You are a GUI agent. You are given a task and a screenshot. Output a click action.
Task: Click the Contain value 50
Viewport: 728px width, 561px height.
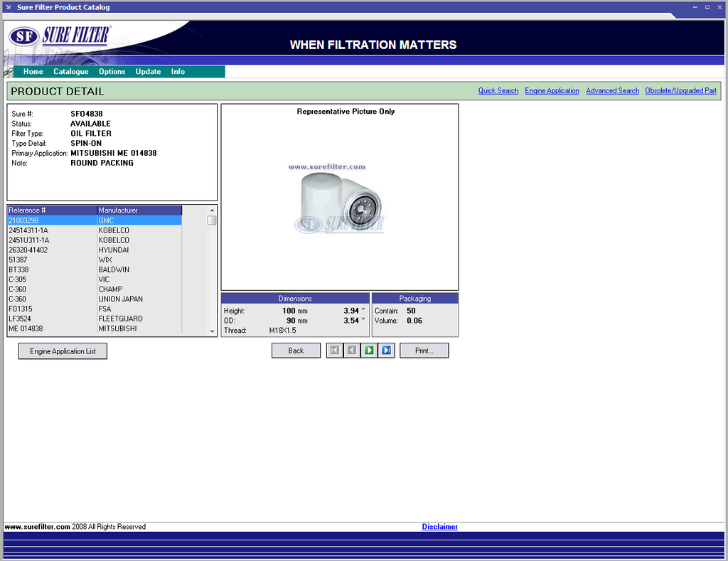412,311
